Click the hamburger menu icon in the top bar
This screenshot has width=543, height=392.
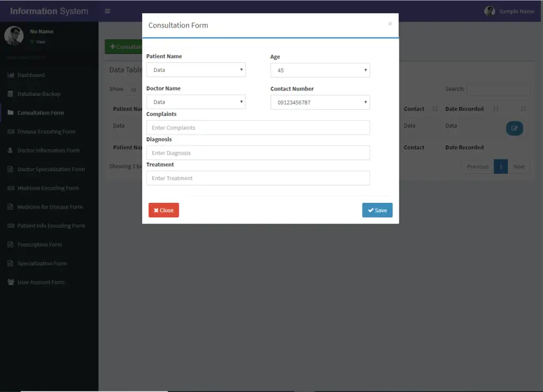(107, 10)
